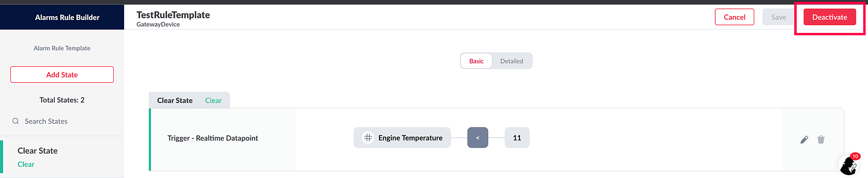Open the chat support widget
This screenshot has width=868, height=178.
click(x=849, y=165)
